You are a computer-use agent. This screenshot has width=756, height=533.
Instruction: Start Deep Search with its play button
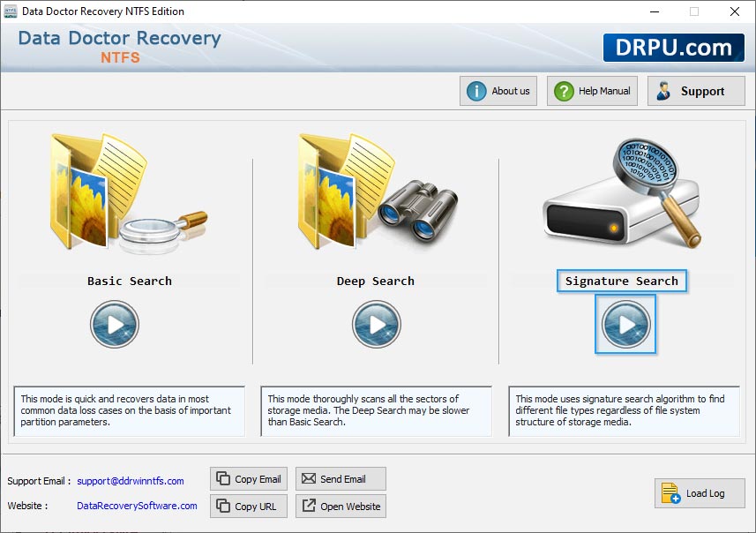[376, 324]
